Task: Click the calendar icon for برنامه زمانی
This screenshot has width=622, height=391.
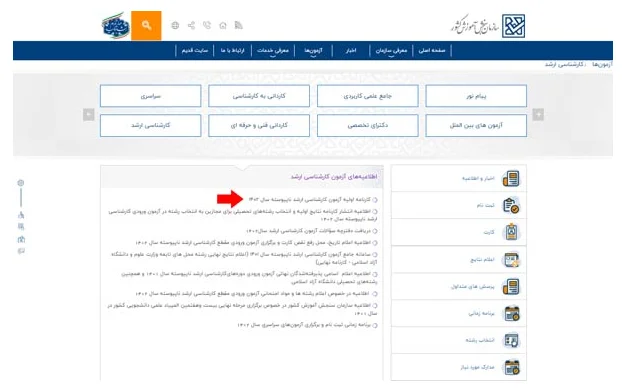Action: (511, 313)
